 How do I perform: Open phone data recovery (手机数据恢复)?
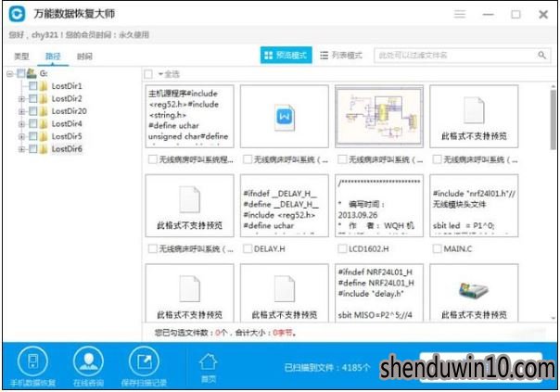click(32, 367)
